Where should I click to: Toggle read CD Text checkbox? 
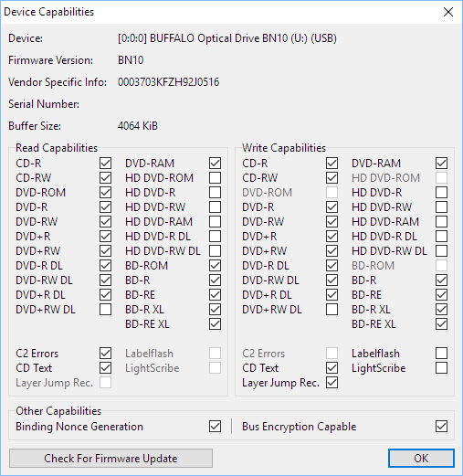coord(105,368)
